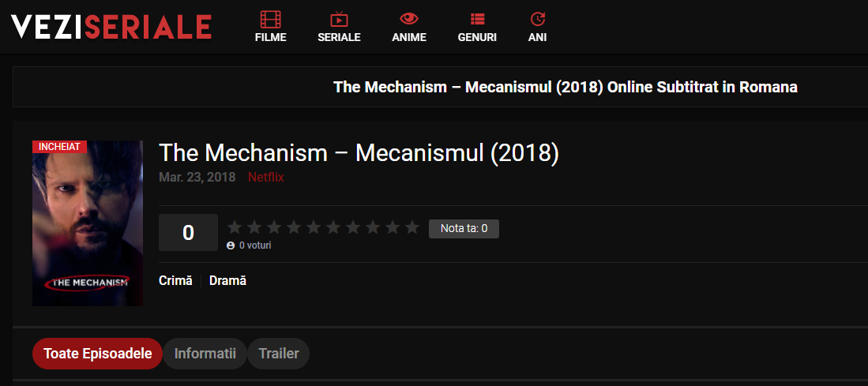Click The Mechanism poster thumbnail
The image size is (868, 386).
88,223
